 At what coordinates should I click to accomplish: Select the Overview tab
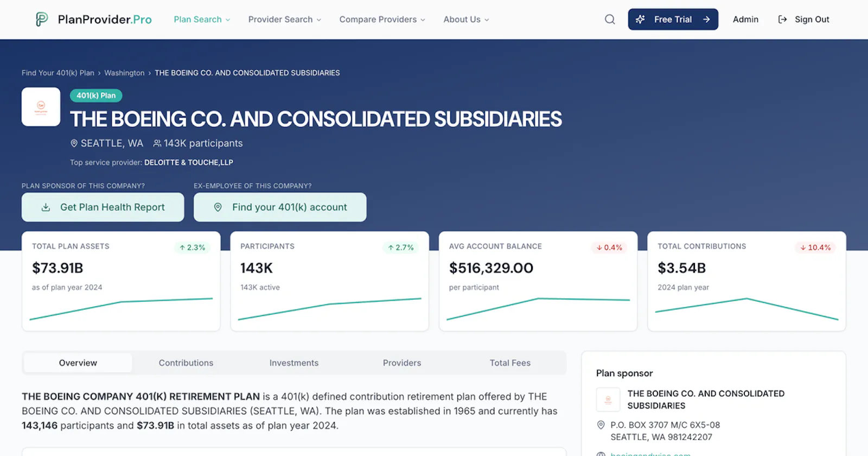pyautogui.click(x=78, y=363)
